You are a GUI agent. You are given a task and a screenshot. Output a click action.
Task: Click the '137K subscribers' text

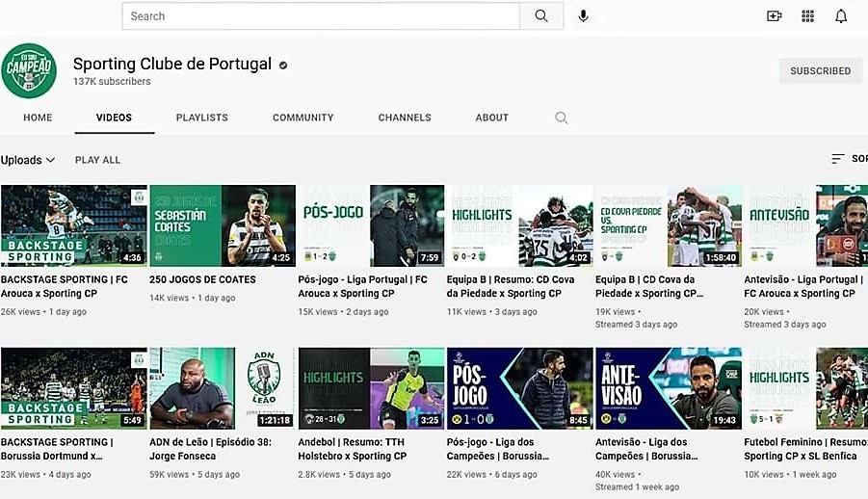[112, 82]
